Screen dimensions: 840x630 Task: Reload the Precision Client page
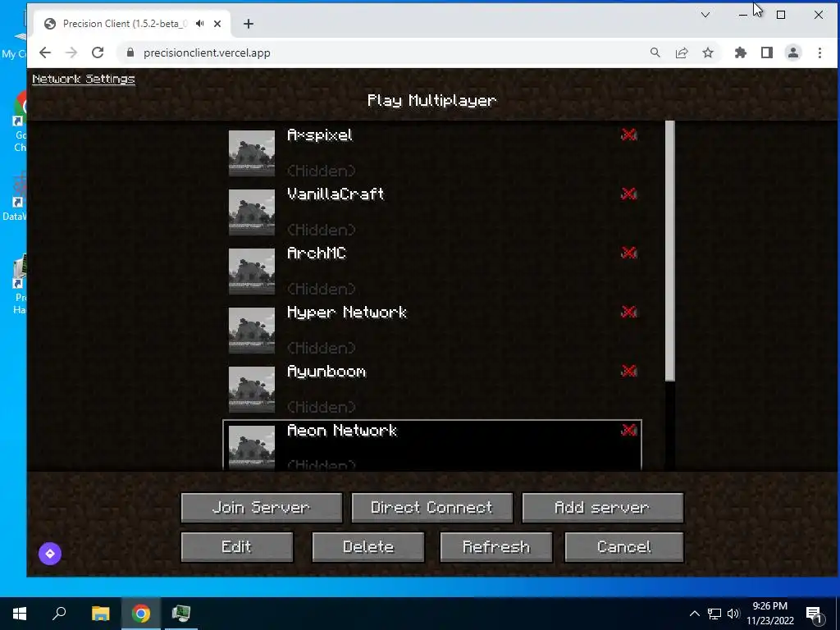click(x=98, y=52)
